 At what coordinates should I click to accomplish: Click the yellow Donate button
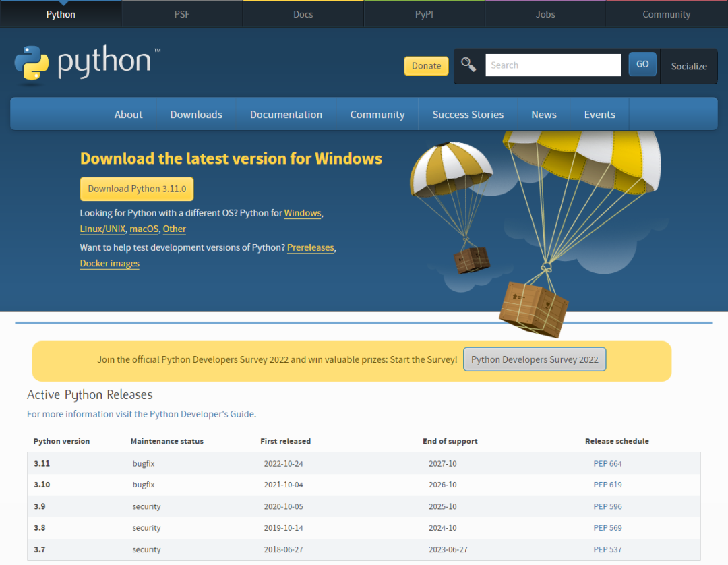tap(426, 66)
